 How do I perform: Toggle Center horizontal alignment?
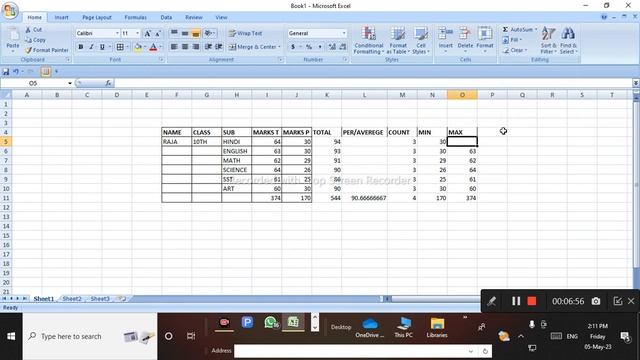(185, 47)
